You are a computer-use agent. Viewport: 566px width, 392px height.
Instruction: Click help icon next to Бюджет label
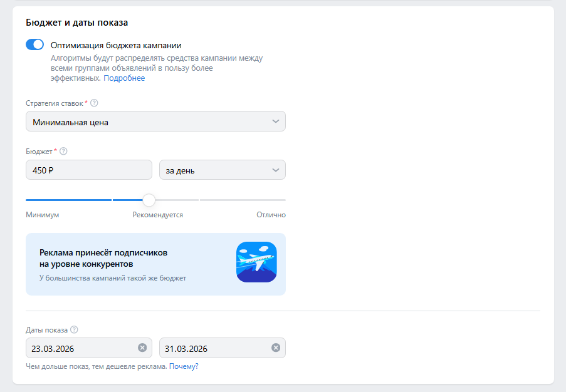pyautogui.click(x=63, y=152)
